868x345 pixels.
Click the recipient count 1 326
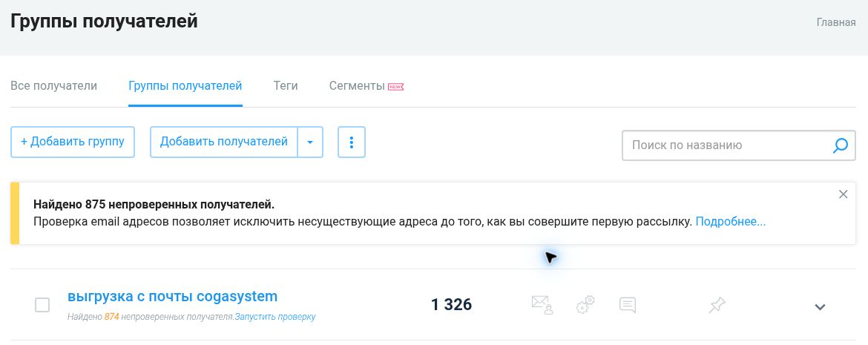coord(451,305)
